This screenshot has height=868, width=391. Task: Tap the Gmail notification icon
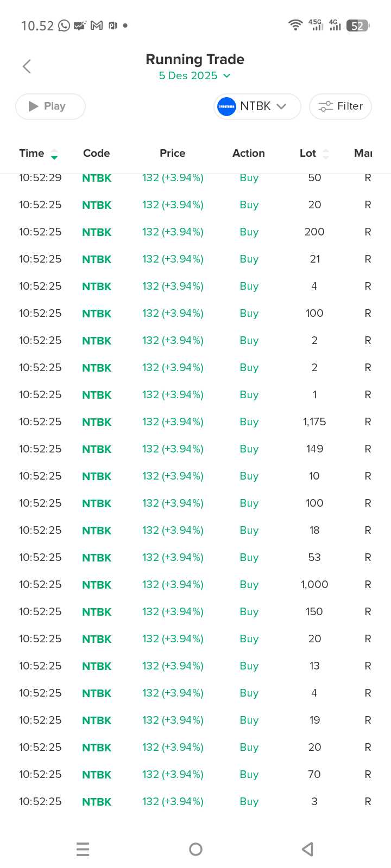pos(97,25)
